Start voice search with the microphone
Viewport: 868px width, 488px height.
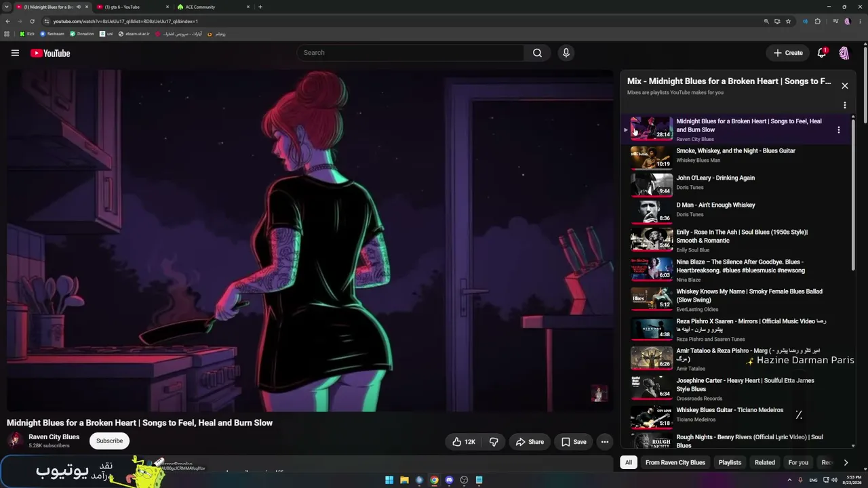tap(566, 53)
